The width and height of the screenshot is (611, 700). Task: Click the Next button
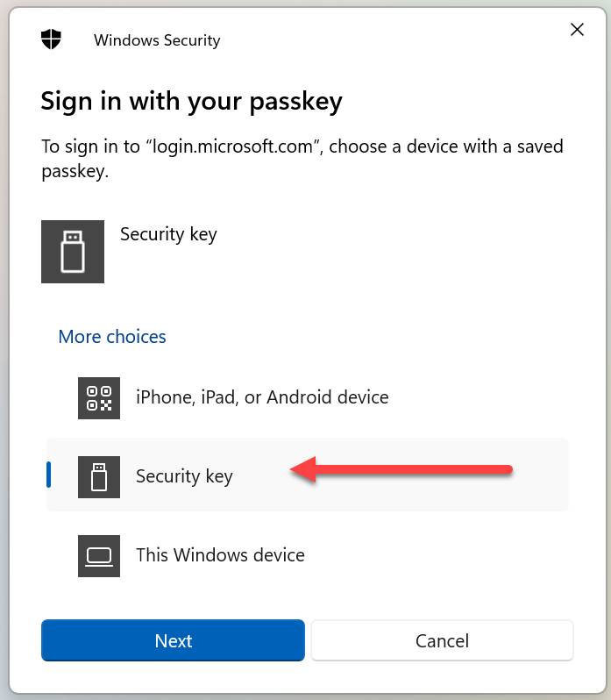(173, 640)
